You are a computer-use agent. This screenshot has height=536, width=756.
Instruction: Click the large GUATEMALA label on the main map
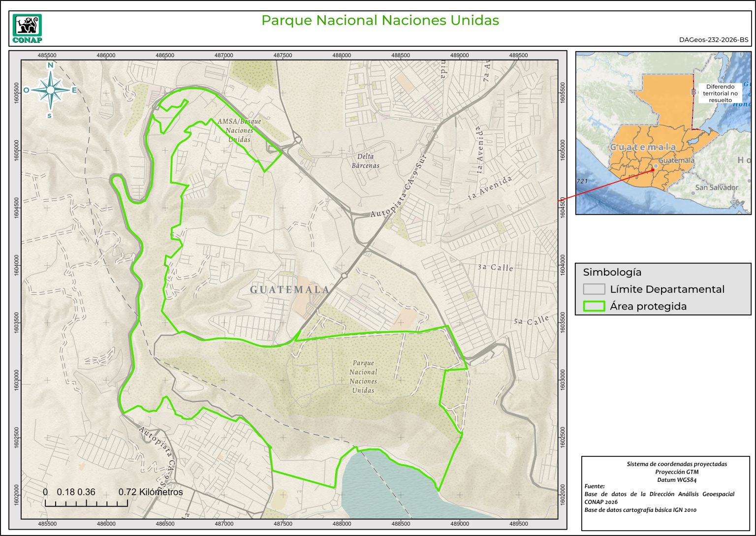(x=290, y=289)
